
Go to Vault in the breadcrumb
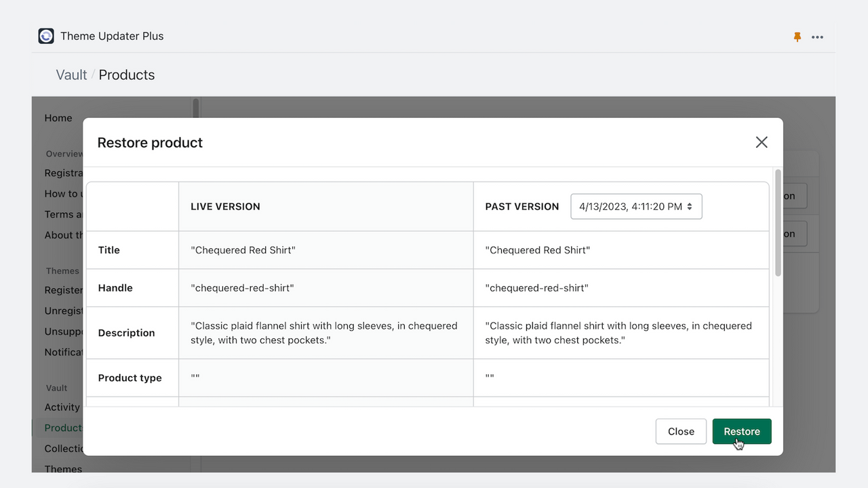point(71,75)
